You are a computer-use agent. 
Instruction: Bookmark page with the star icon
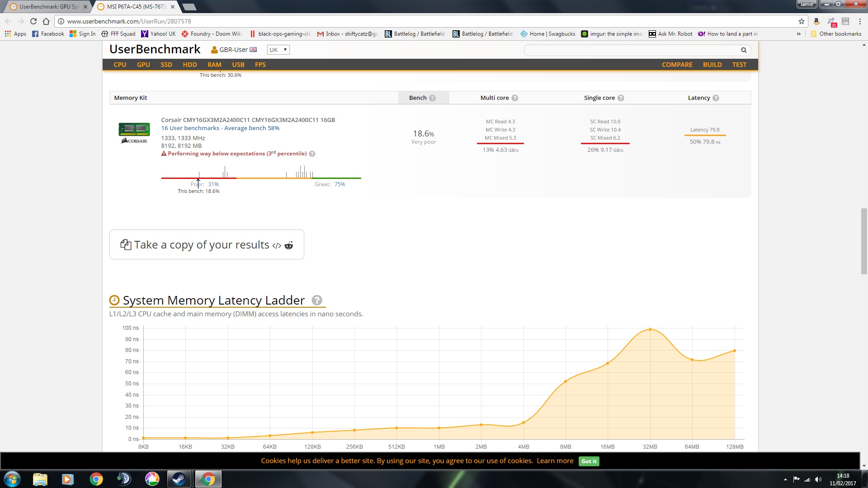[x=801, y=21]
